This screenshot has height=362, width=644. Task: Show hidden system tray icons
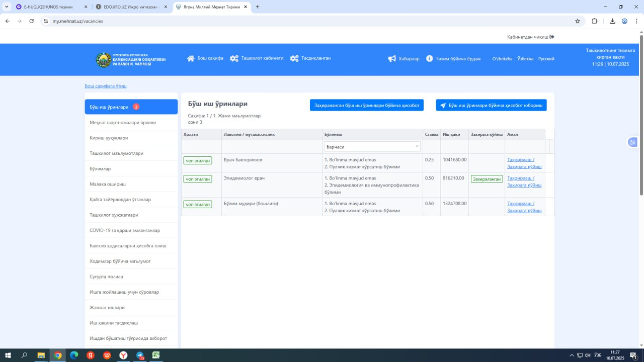[571, 355]
